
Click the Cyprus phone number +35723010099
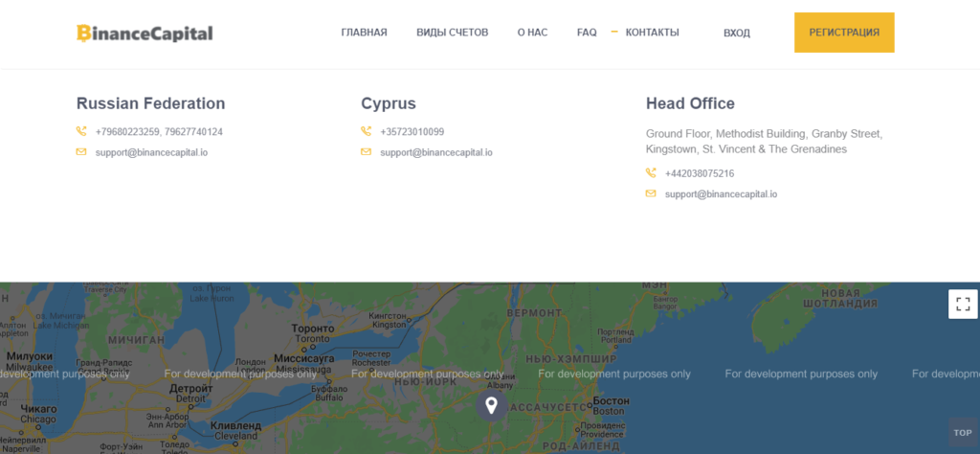pos(412,132)
